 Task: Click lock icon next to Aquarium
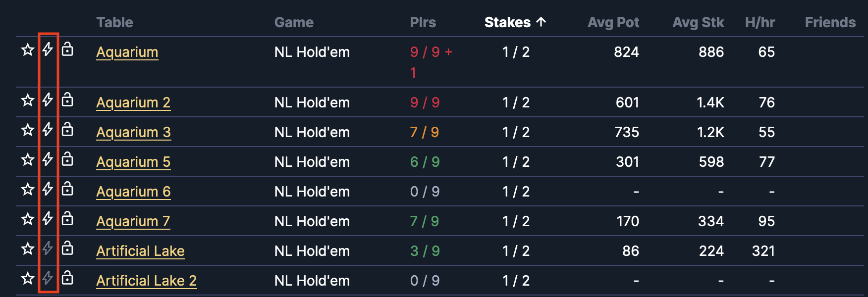pos(67,49)
